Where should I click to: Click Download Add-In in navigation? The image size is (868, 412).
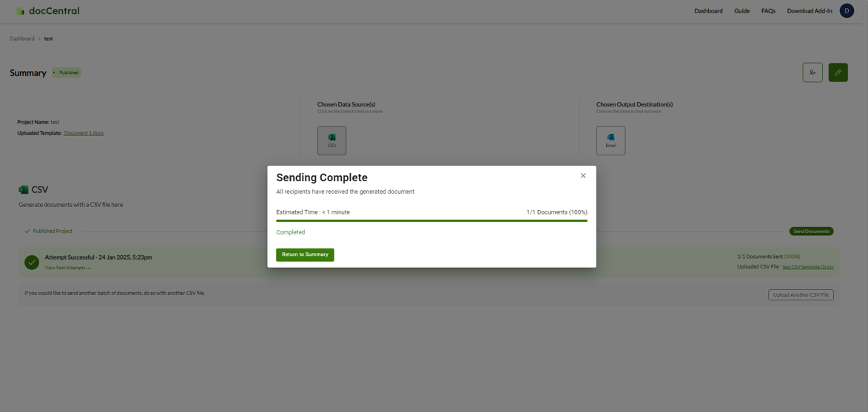809,11
